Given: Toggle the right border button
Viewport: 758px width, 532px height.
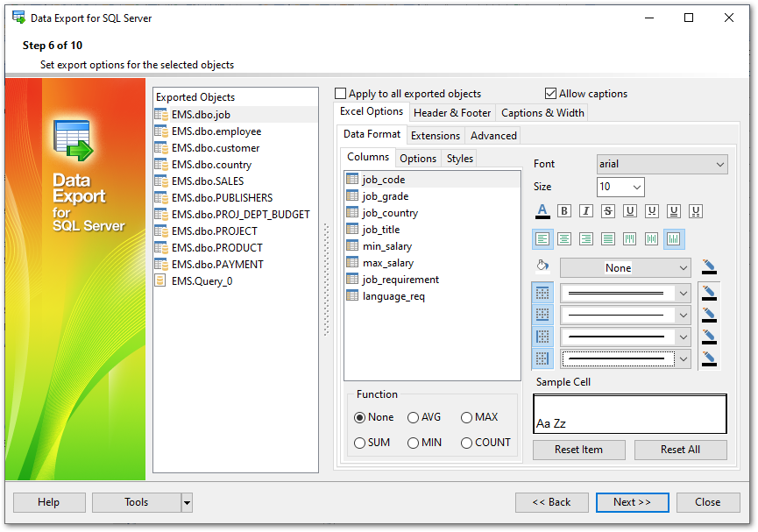Looking at the screenshot, I should tap(542, 358).
